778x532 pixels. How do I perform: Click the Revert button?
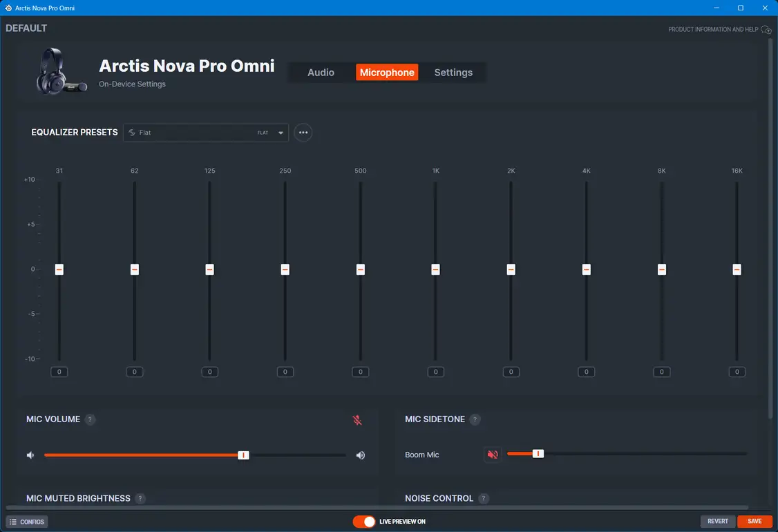point(717,521)
